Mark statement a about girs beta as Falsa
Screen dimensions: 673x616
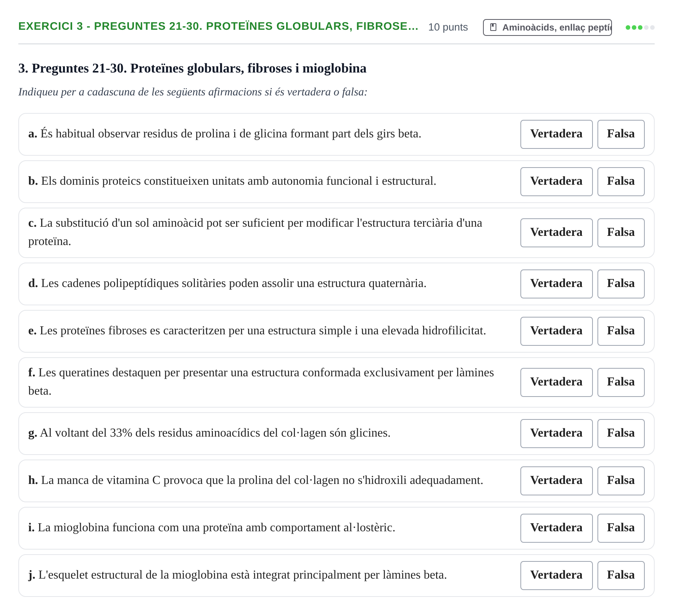click(621, 134)
